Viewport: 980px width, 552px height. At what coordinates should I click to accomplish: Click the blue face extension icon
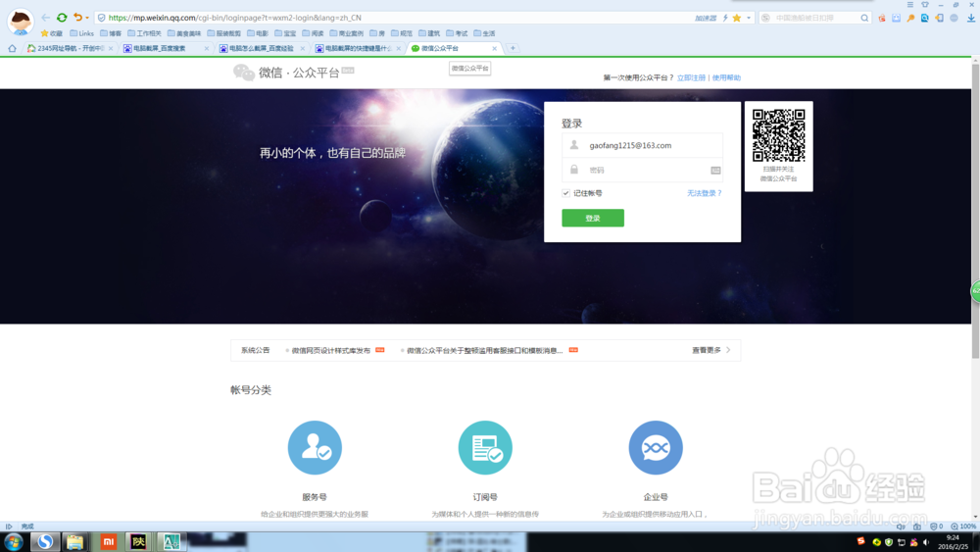coord(897,18)
